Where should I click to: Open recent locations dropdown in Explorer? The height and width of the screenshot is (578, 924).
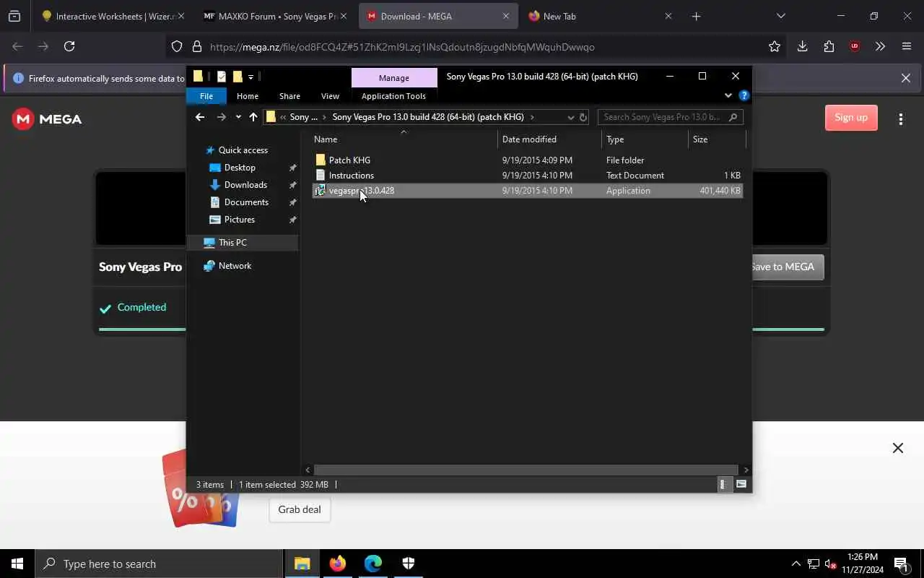(238, 117)
